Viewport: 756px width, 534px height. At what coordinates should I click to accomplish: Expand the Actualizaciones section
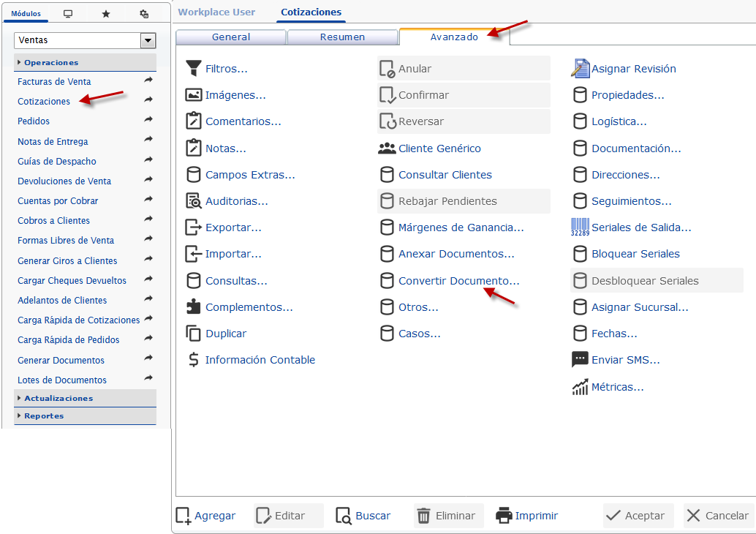[85, 399]
